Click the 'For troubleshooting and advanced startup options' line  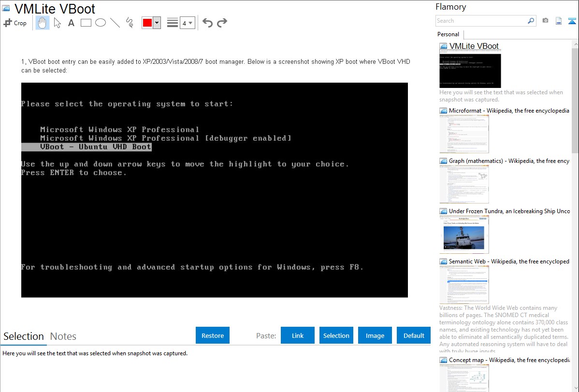[x=192, y=267]
